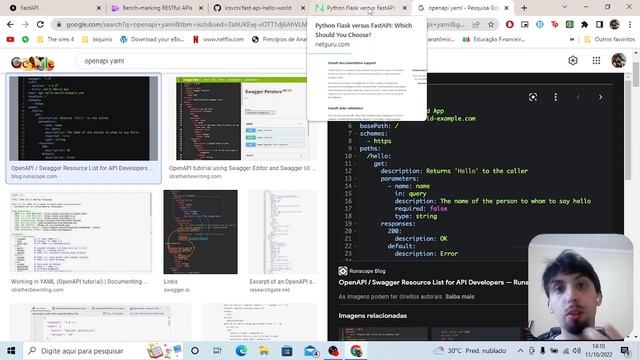The image size is (640, 360).
Task: Open the Google apps grid
Action: pyautogui.click(x=596, y=60)
